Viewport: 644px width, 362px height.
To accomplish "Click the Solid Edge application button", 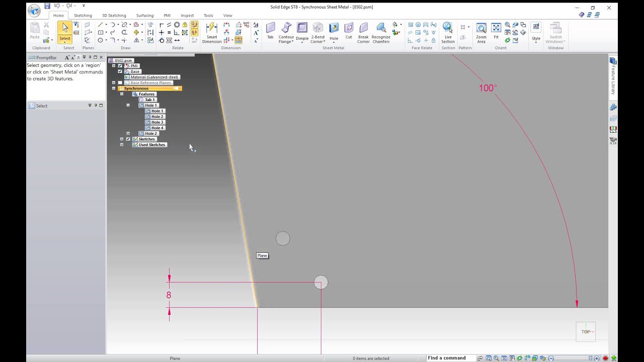I will coord(34,10).
